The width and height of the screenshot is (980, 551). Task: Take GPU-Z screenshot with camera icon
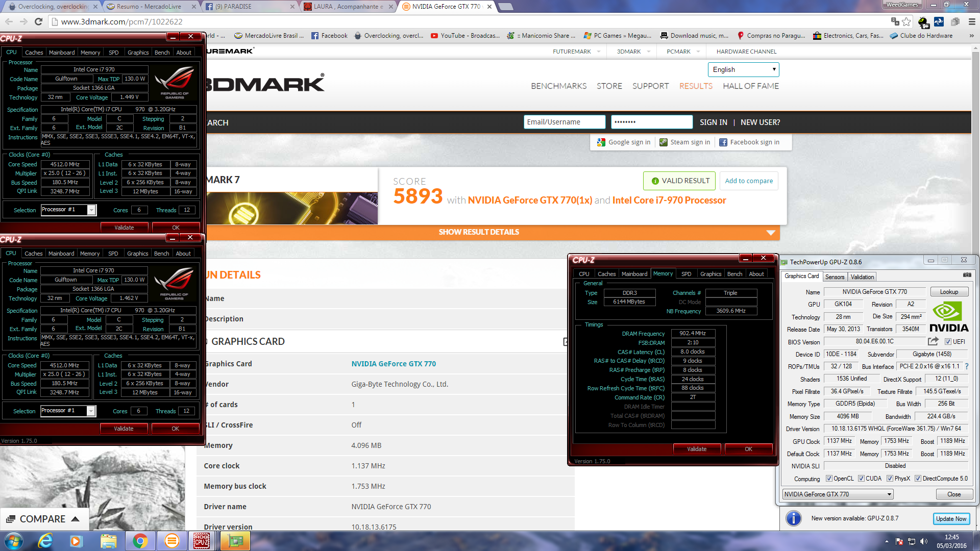click(x=967, y=275)
